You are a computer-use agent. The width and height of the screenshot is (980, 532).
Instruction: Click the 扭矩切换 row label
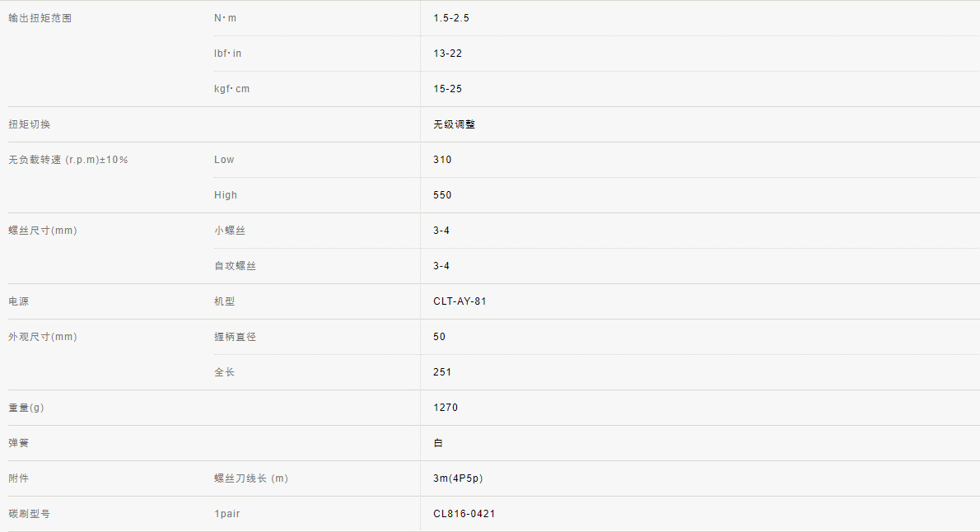[30, 124]
